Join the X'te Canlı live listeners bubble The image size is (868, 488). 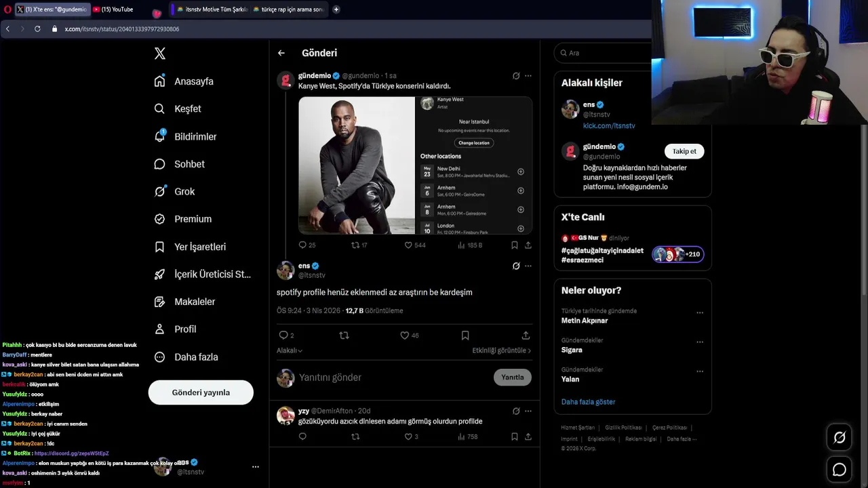678,255
